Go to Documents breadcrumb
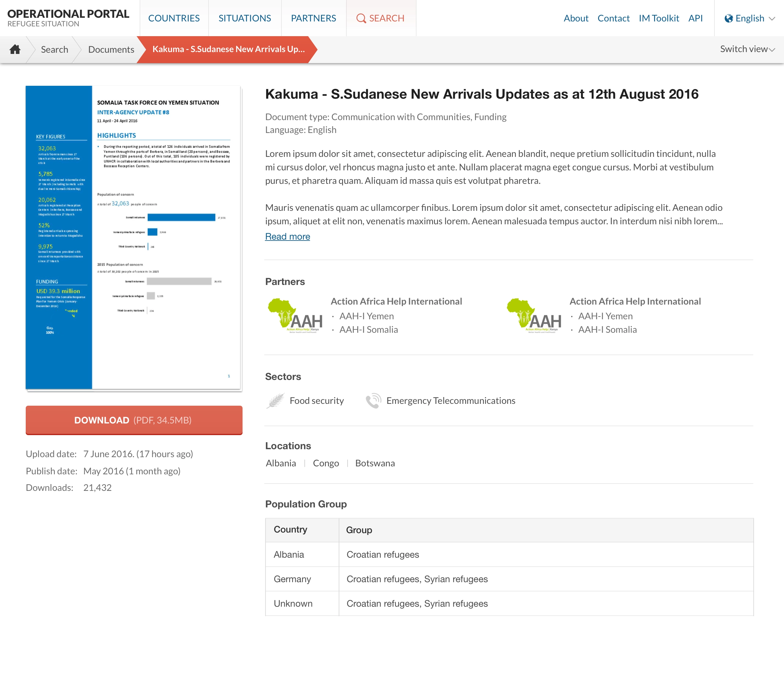This screenshot has width=784, height=679. 111,49
